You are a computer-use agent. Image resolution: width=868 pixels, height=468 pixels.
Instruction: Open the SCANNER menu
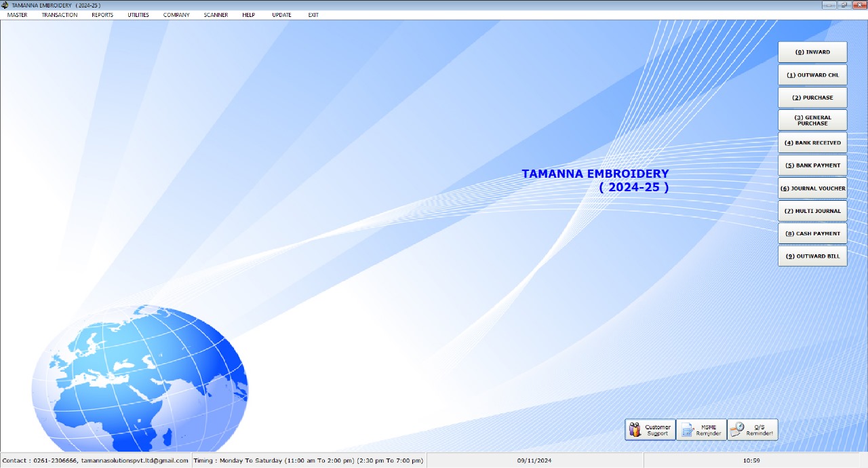216,15
